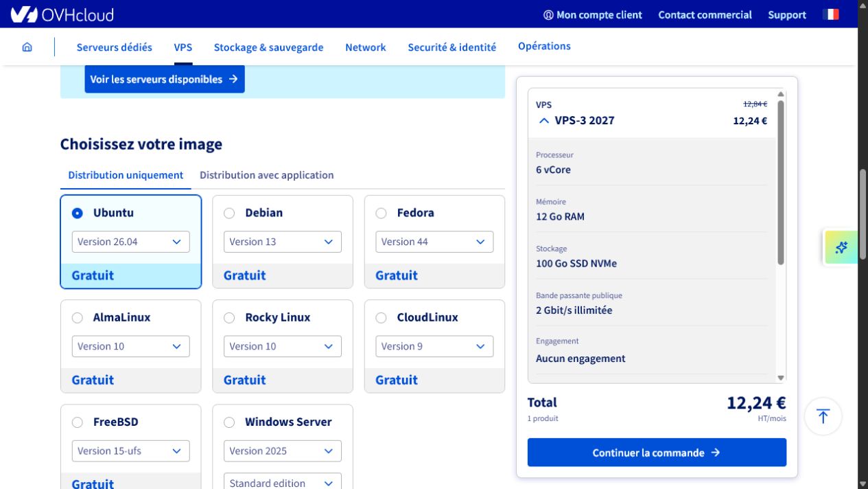Pick the Rocky Linux radio option
This screenshot has width=868, height=489.
click(229, 318)
